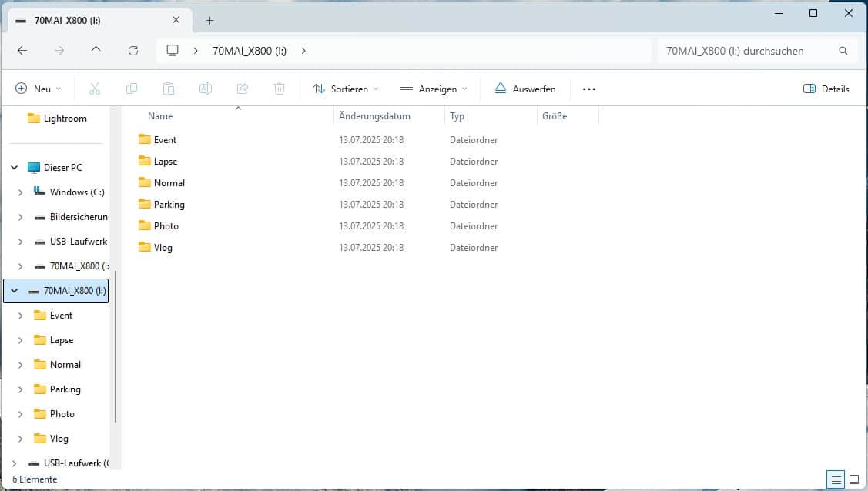Open the Neu create button
The height and width of the screenshot is (491, 868).
click(x=39, y=89)
